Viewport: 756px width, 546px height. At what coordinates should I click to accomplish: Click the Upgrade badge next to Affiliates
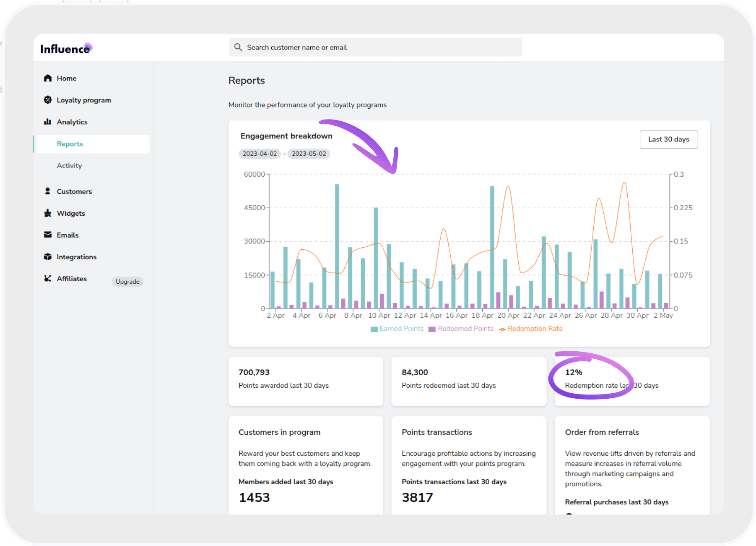(x=127, y=282)
